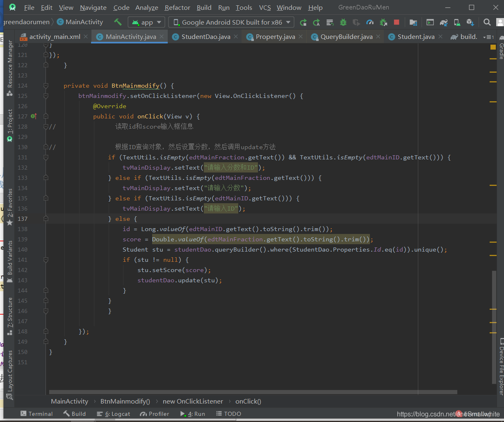Click BtnMainmodify() in the breadcrumb bar
Viewport: 504px width, 422px height.
tap(125, 402)
